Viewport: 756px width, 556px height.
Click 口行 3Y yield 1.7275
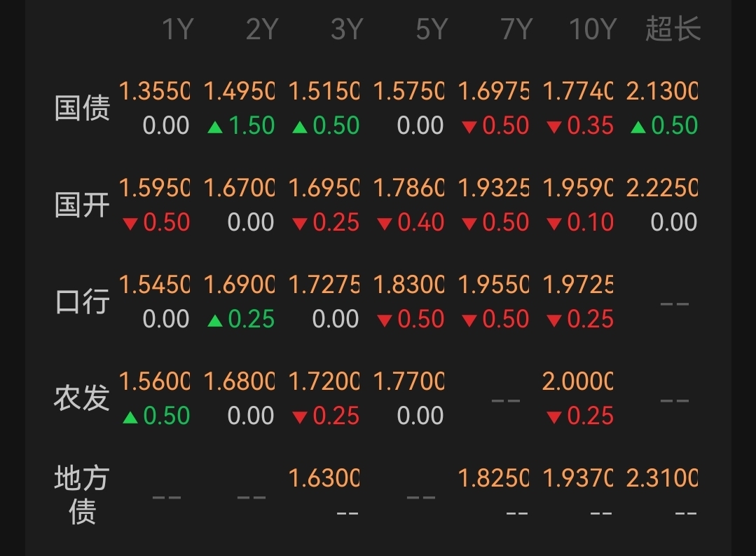(324, 285)
